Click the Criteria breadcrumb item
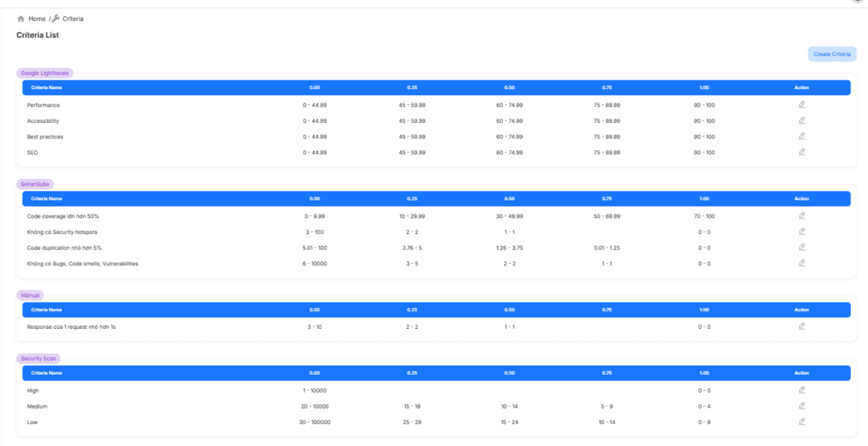 coord(73,19)
